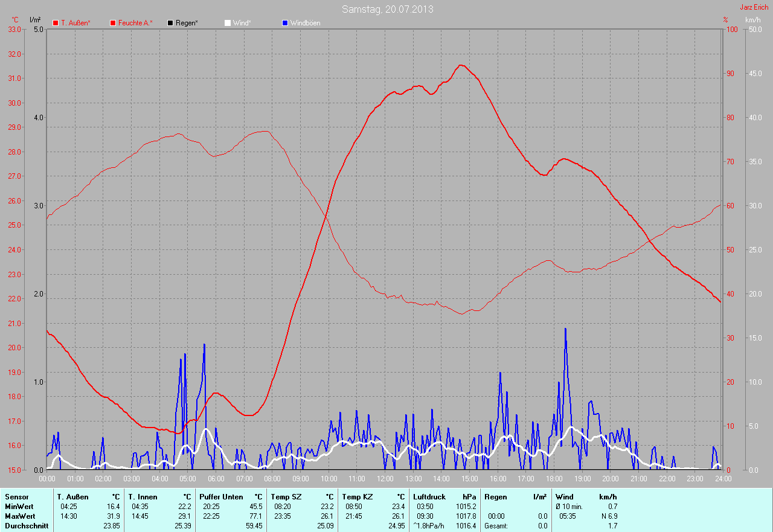
Task: Click the red T. Außen legend color square
Action: 56,23
